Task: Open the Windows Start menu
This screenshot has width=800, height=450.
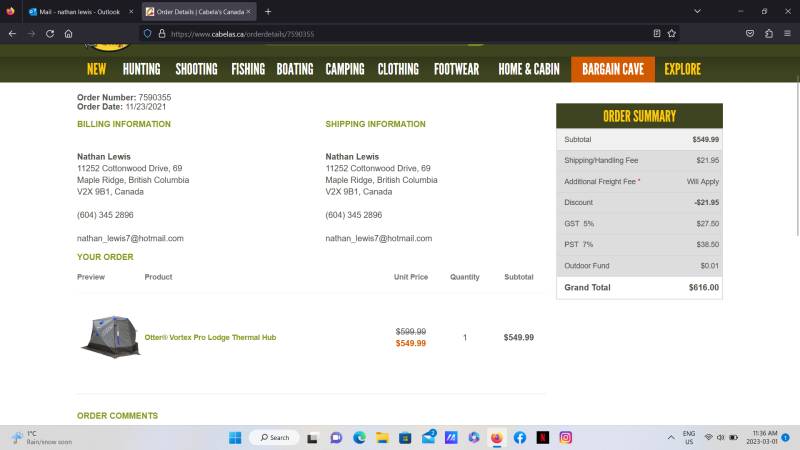Action: coord(235,438)
